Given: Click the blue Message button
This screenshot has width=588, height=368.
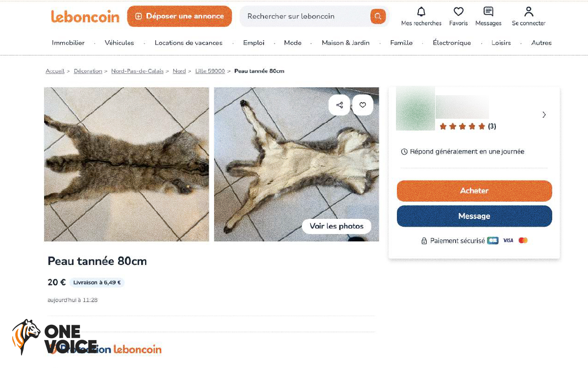Looking at the screenshot, I should pos(474,216).
